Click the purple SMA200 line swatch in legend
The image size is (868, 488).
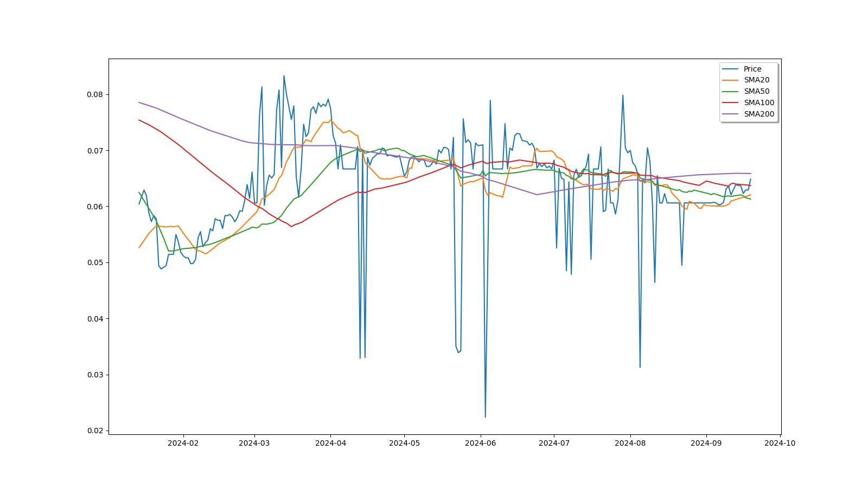coord(731,114)
